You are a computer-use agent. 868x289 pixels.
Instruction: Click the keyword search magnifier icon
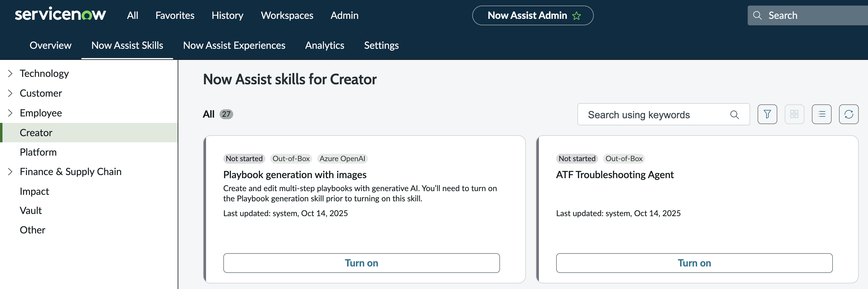[x=734, y=115]
